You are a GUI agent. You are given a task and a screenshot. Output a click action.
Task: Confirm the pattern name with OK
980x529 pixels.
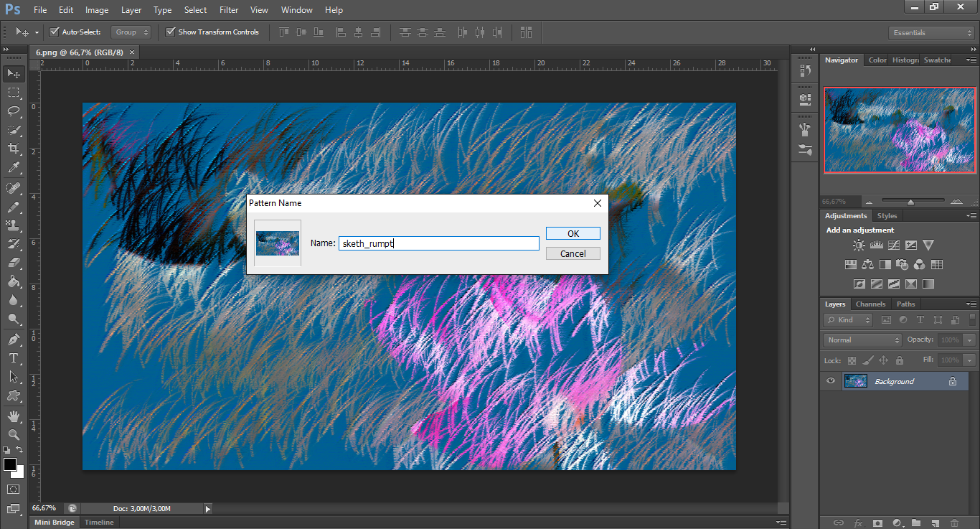click(573, 233)
